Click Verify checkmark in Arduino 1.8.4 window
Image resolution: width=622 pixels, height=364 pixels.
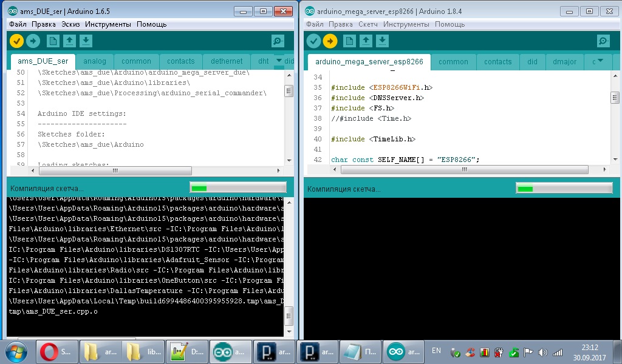313,41
